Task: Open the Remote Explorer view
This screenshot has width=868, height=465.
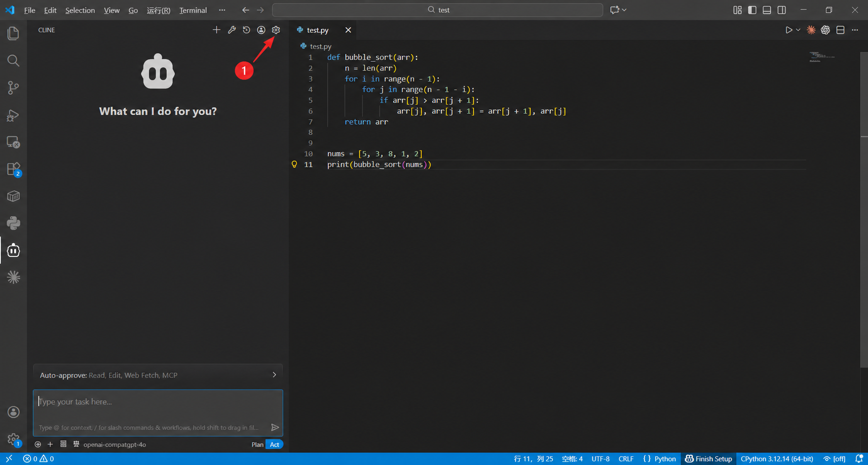Action: point(13,142)
